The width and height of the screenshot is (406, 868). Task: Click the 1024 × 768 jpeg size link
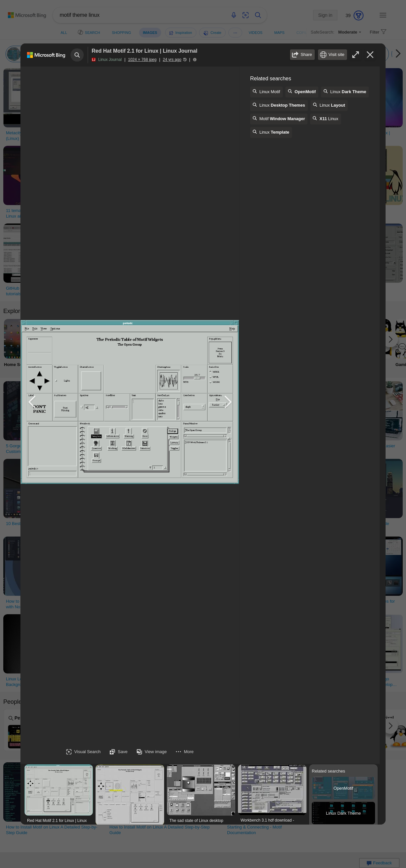tap(142, 60)
